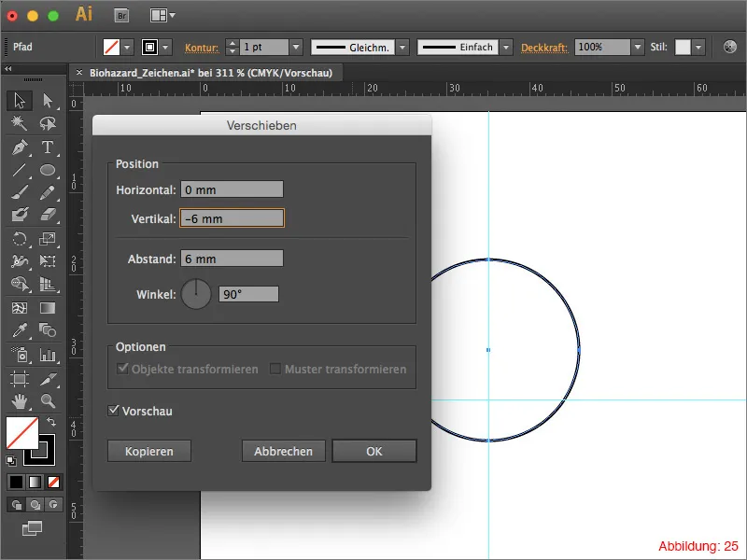The image size is (747, 560).
Task: Select the Shape Builder tool
Action: pyautogui.click(x=20, y=284)
